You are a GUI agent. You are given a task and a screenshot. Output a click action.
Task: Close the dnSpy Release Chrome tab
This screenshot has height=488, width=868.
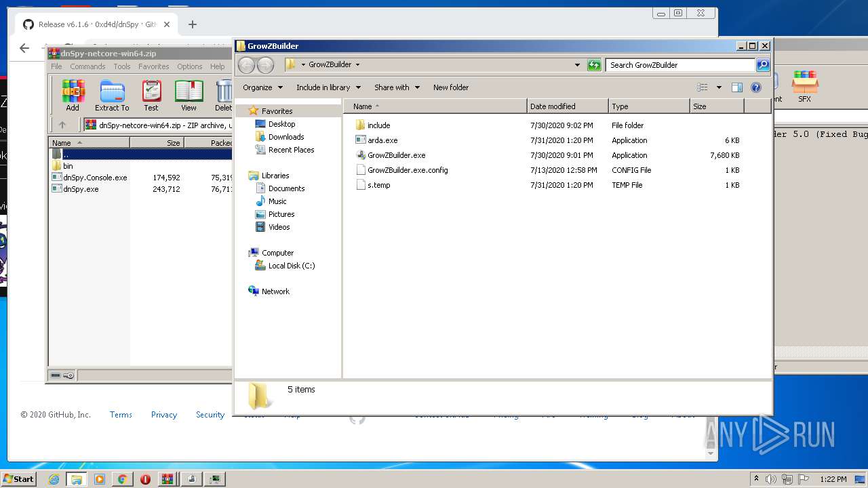[x=167, y=24]
